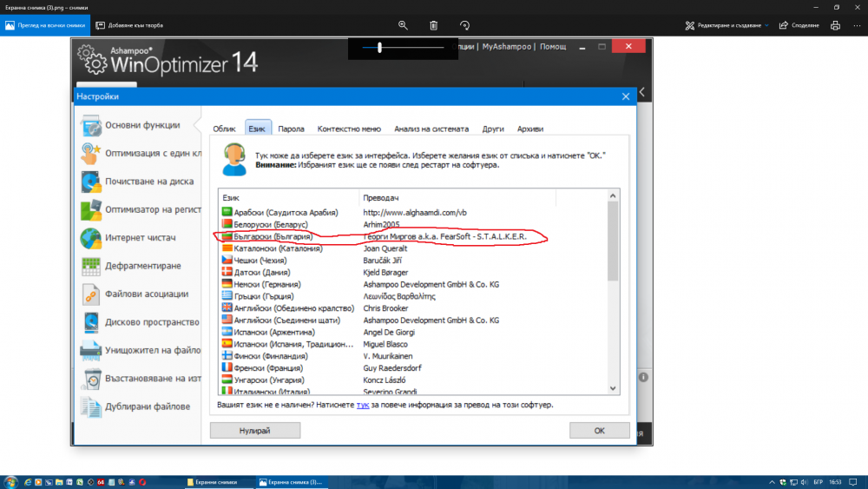Sort by the Език column header
868x489 pixels.
[x=289, y=198]
